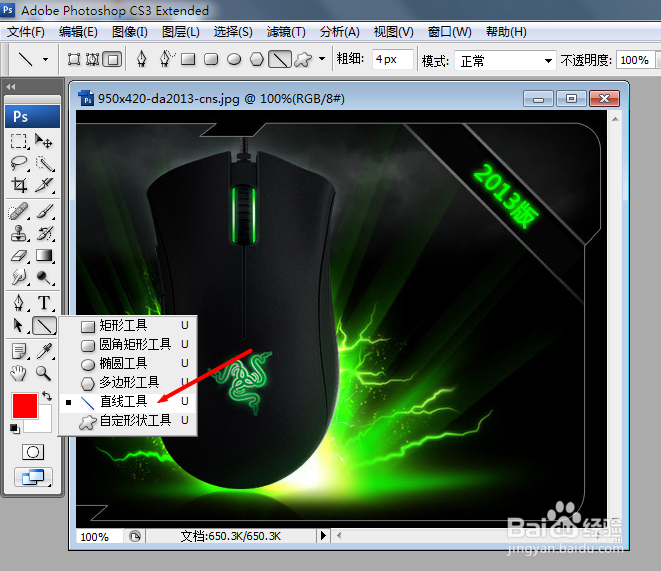Choose 直线工具 from flyout
Image resolution: width=661 pixels, height=571 pixels.
pyautogui.click(x=128, y=401)
